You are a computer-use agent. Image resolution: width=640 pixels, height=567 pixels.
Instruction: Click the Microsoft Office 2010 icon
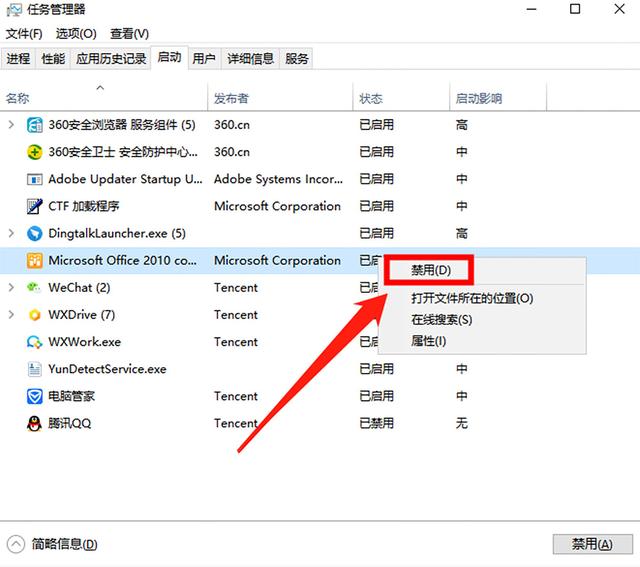pos(34,260)
